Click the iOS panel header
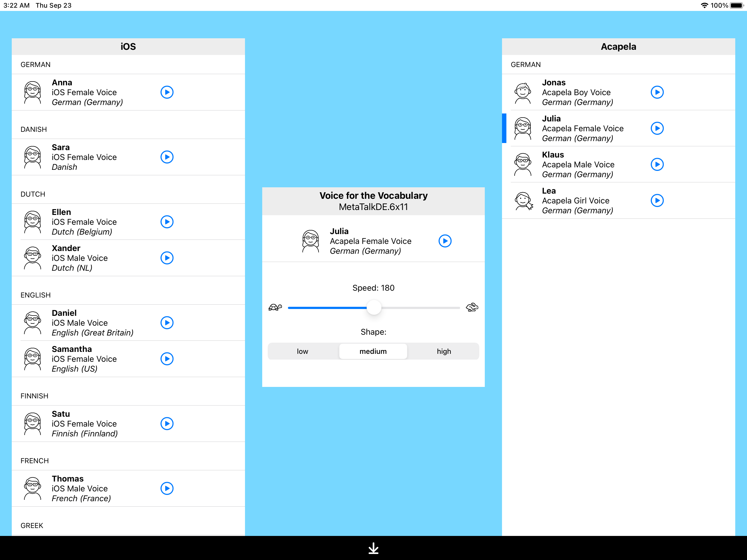The height and width of the screenshot is (560, 747). [128, 46]
